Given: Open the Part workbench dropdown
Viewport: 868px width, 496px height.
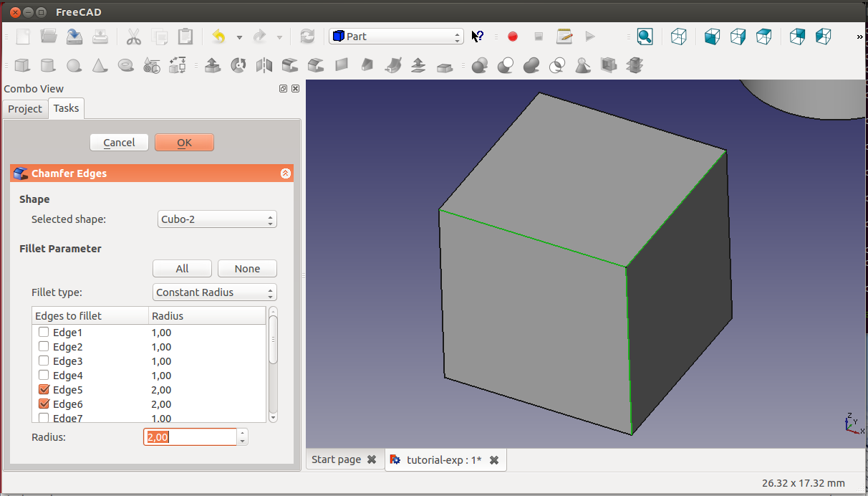Looking at the screenshot, I should click(x=396, y=37).
